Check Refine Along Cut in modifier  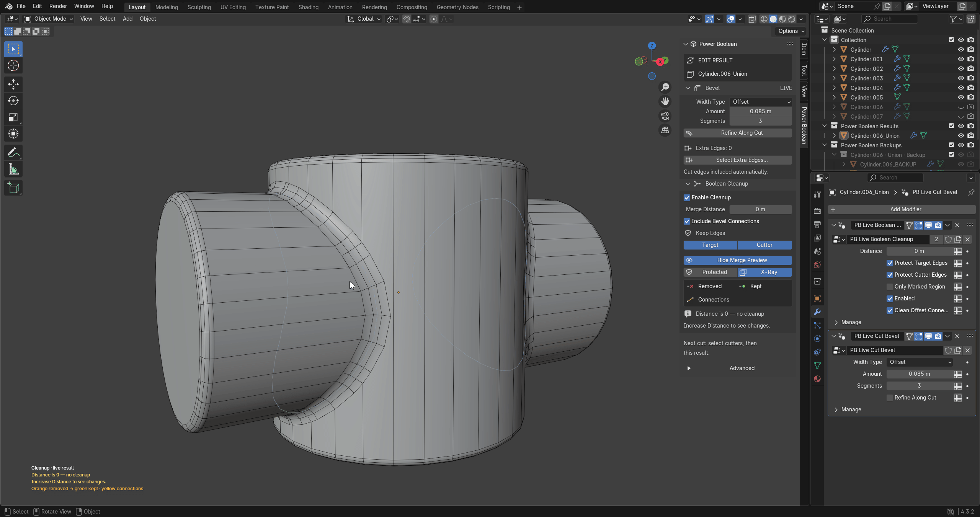[890, 398]
